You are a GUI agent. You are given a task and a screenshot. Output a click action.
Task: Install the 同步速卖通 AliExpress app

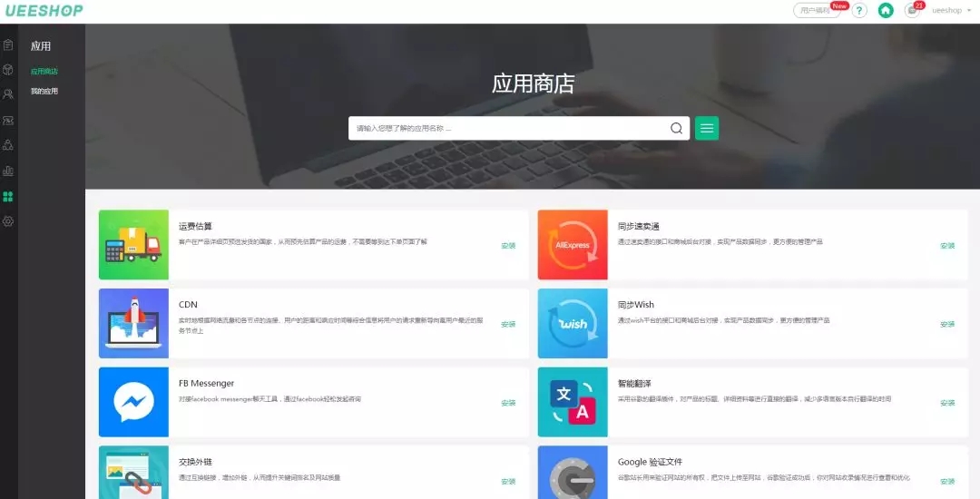point(947,246)
